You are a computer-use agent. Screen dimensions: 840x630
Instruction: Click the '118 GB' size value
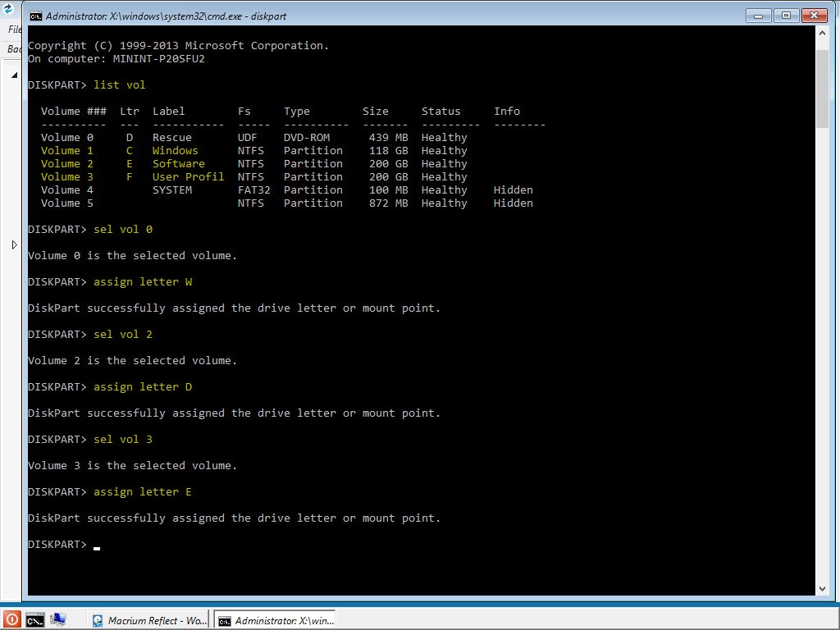388,151
